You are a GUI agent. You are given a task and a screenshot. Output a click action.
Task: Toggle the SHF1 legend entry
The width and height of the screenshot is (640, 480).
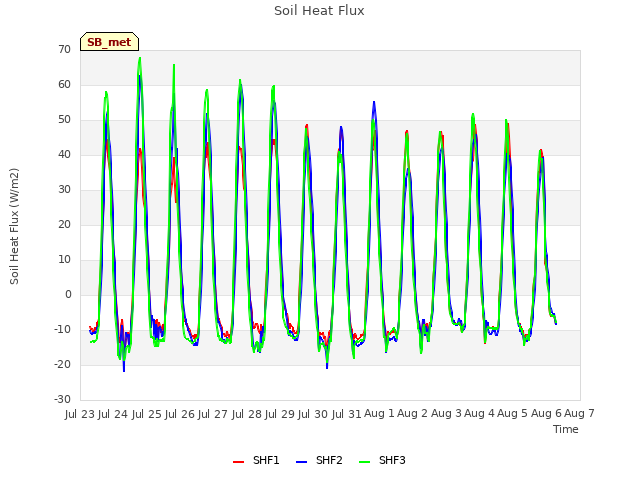coord(256,460)
